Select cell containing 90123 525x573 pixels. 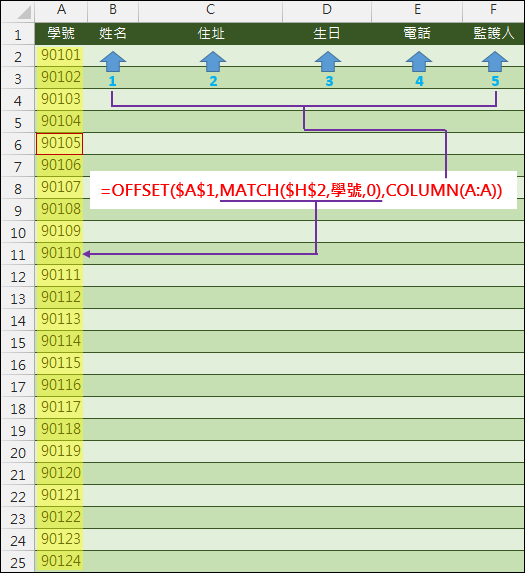click(60, 539)
